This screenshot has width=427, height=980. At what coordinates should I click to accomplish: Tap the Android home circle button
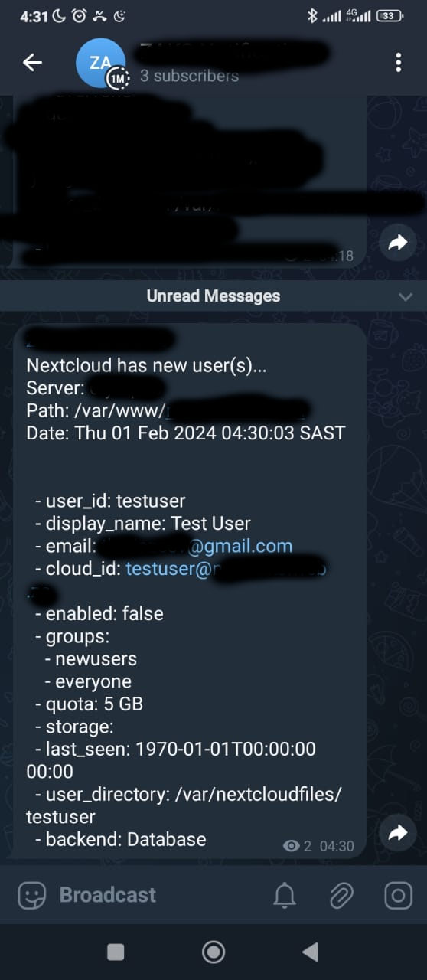pyautogui.click(x=213, y=952)
